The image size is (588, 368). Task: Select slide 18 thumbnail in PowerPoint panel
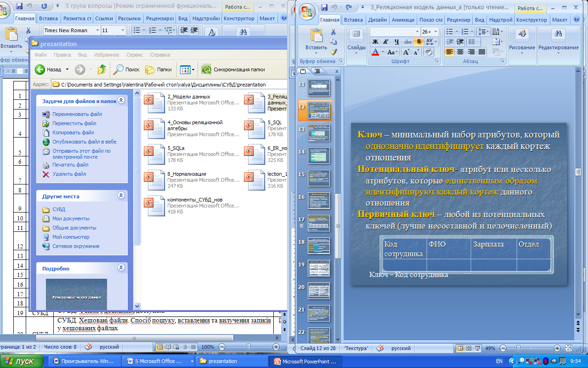(319, 245)
